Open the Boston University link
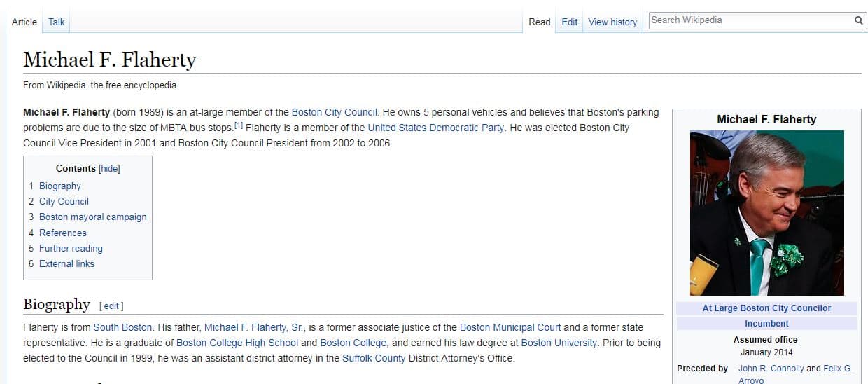Screen dimensions: 868x384 point(559,343)
